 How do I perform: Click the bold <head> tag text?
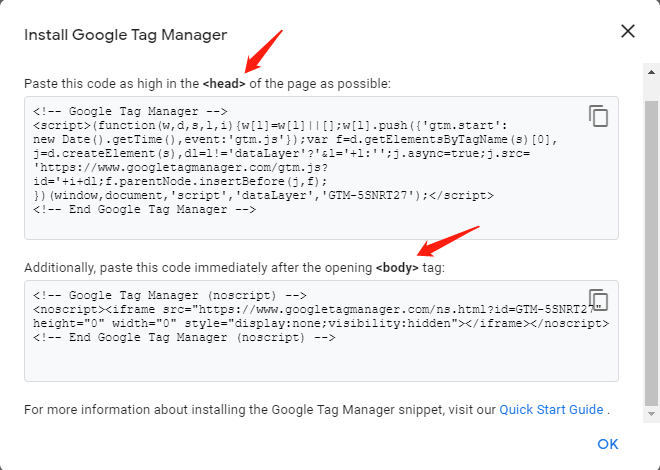point(224,84)
